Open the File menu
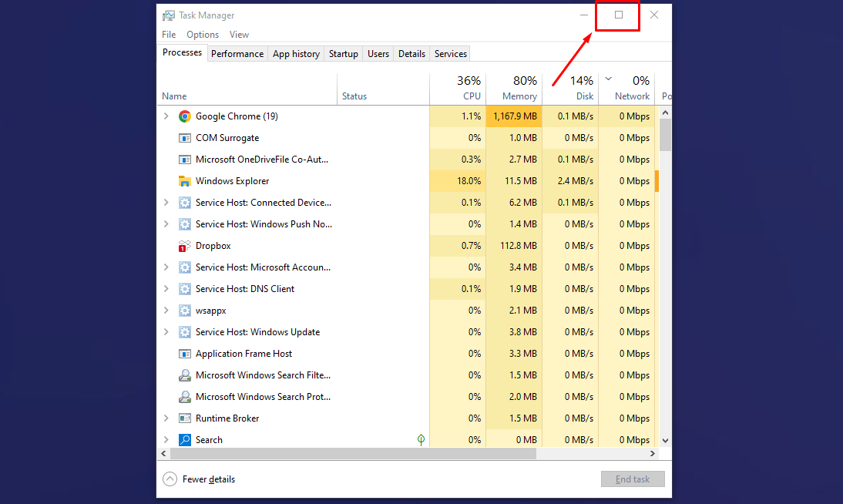The height and width of the screenshot is (504, 843). [x=169, y=35]
